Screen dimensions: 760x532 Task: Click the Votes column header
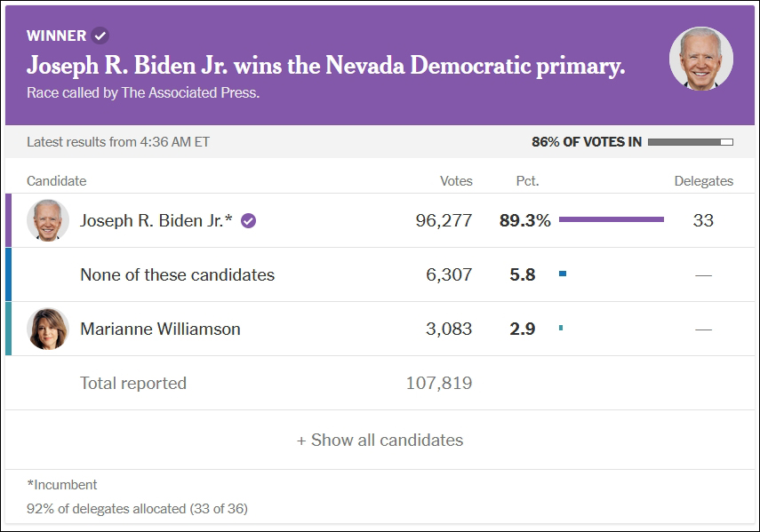(x=456, y=181)
